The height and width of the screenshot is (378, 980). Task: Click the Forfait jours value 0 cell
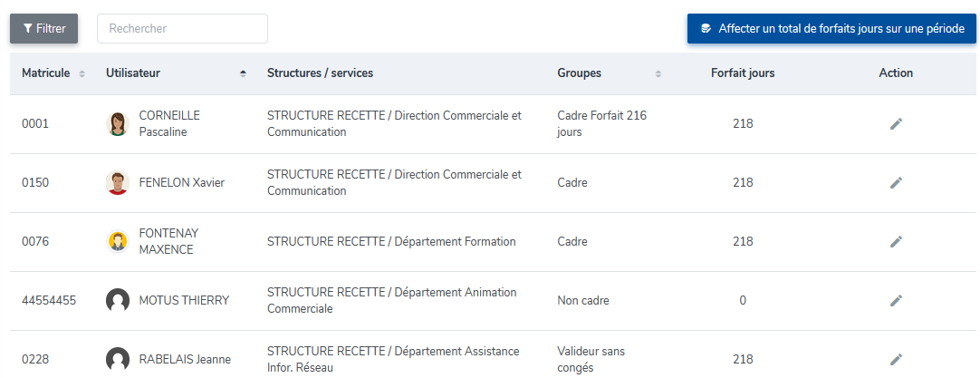(743, 301)
